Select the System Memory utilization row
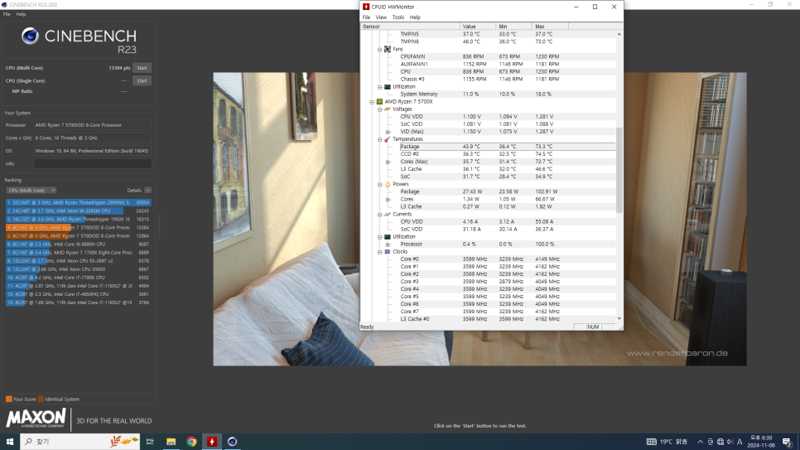The image size is (800, 450). 508,94
